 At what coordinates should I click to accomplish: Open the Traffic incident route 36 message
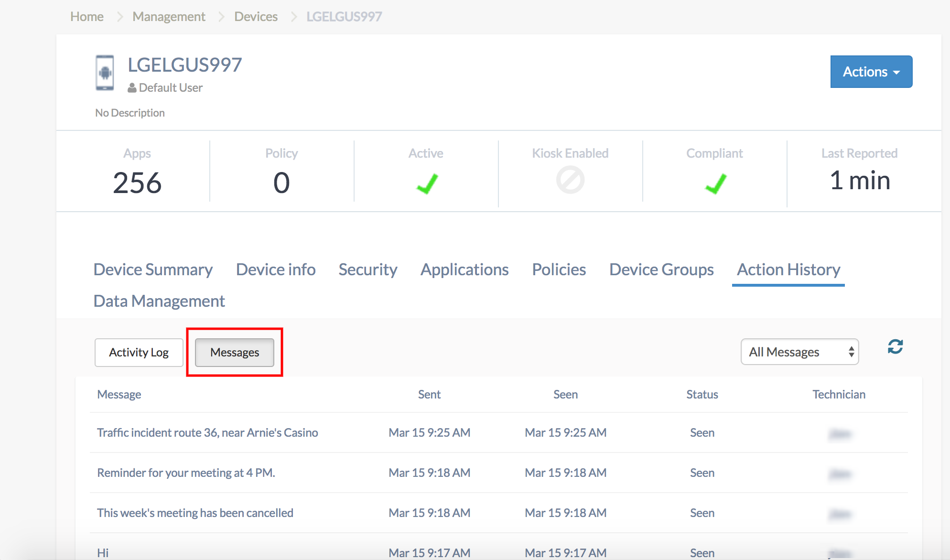(x=207, y=432)
